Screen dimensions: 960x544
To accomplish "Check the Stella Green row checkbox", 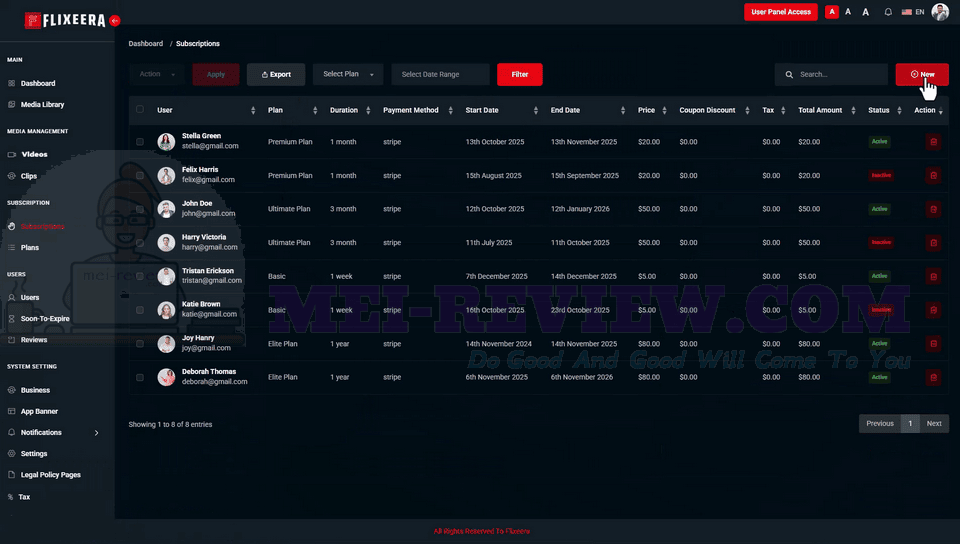I will point(140,142).
